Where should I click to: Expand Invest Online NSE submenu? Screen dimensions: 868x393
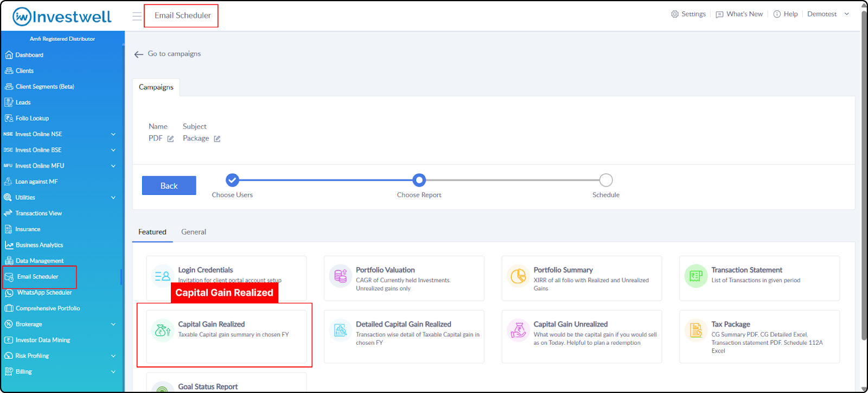coord(113,134)
